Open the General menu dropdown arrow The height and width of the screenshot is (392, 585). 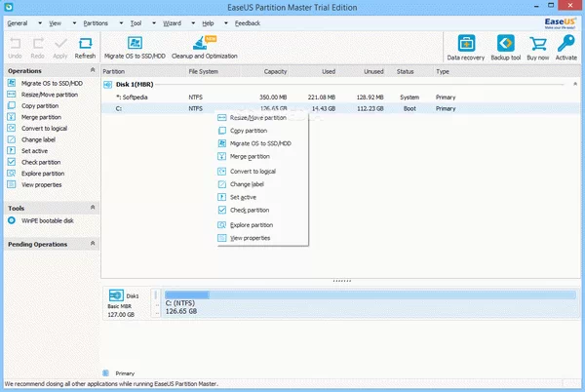click(40, 23)
